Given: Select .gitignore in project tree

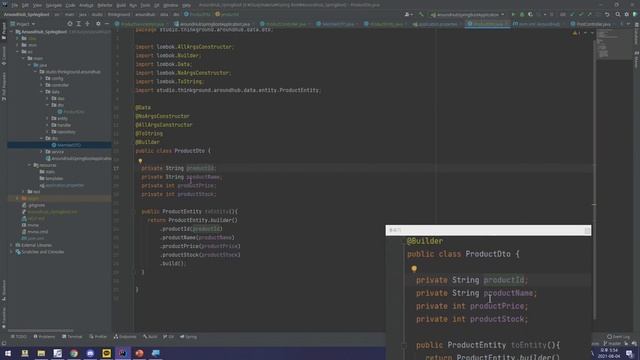Looking at the screenshot, I should tap(34, 205).
